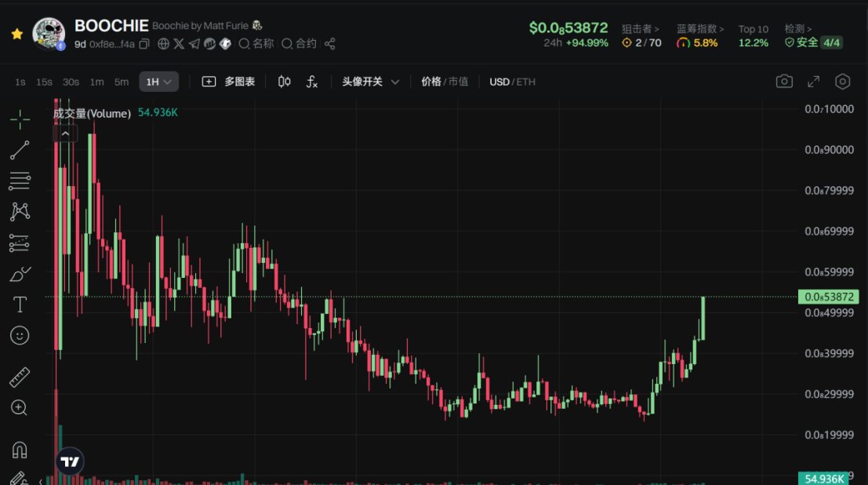Image resolution: width=868 pixels, height=485 pixels.
Task: Select the 5m timeframe
Action: coord(122,82)
